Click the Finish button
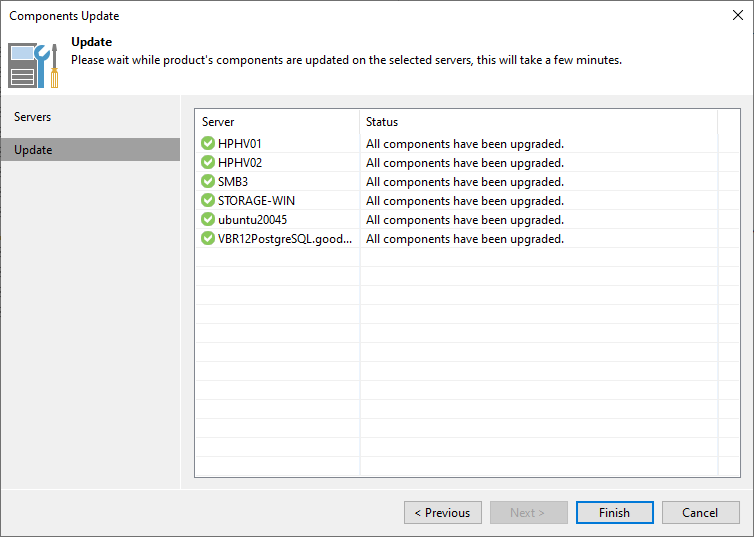This screenshot has height=537, width=754. [615, 512]
